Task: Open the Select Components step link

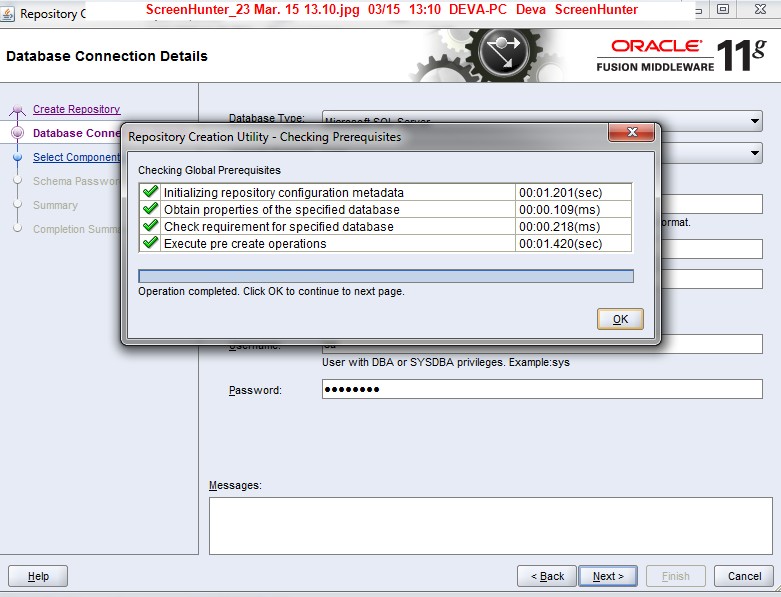Action: [76, 157]
